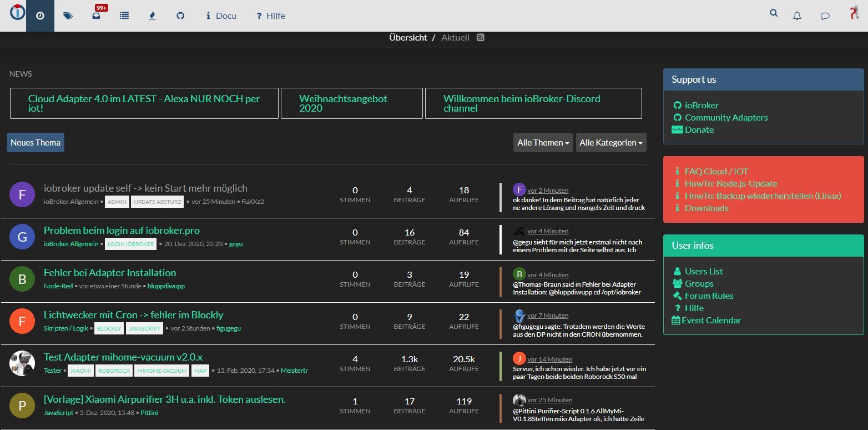Viewport: 868px width, 430px height.
Task: Open topic 'Lichtwecker mit Cron -> fehler im Blockly'
Action: 133,315
